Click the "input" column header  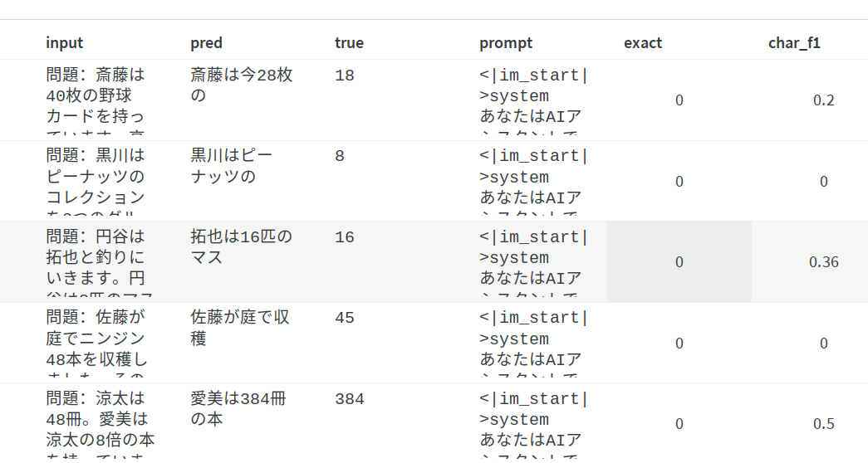coord(65,43)
